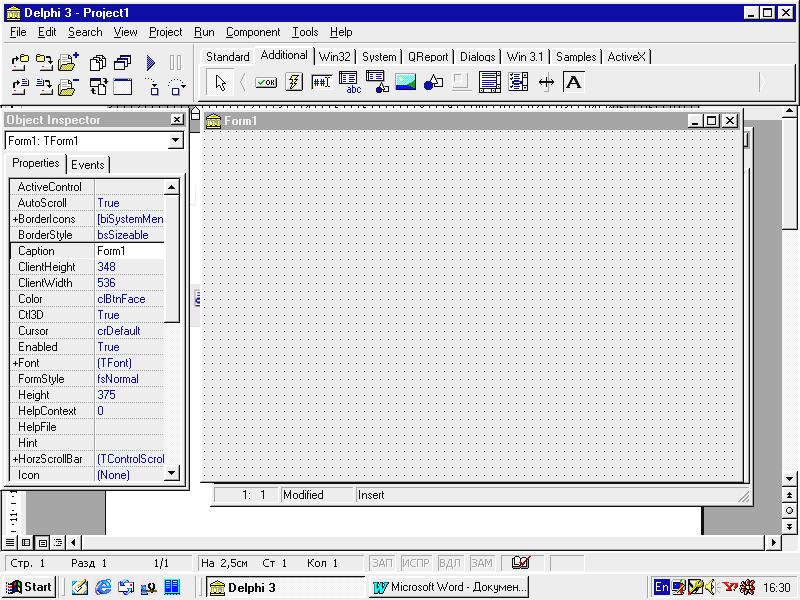Select the AutoScroll property row
This screenshot has width=800, height=600.
coord(87,203)
